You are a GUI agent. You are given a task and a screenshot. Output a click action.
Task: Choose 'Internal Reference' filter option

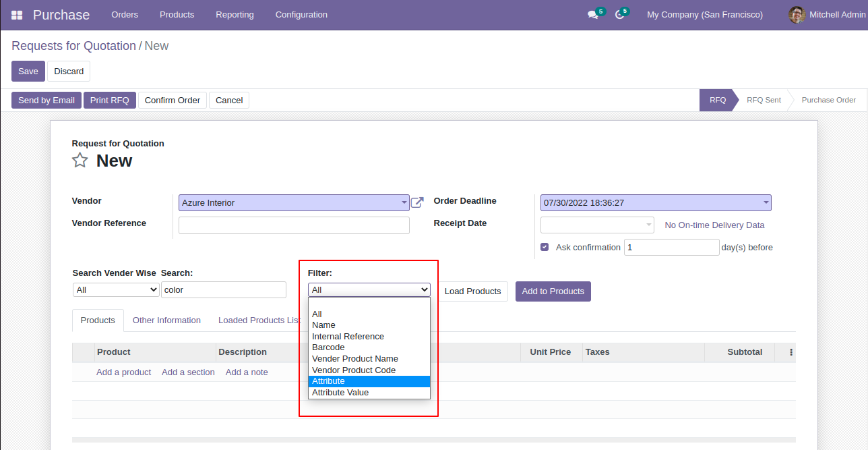(369, 336)
